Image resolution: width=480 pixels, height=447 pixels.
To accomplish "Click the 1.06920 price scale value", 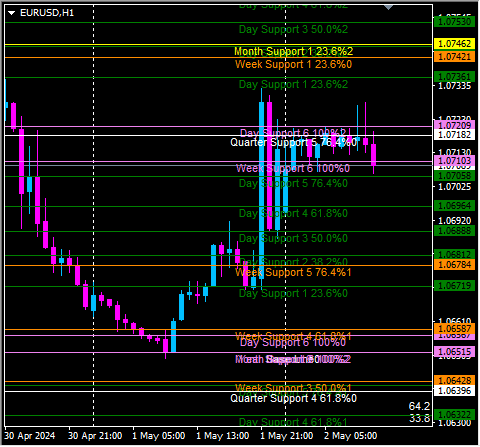I will pos(454,221).
